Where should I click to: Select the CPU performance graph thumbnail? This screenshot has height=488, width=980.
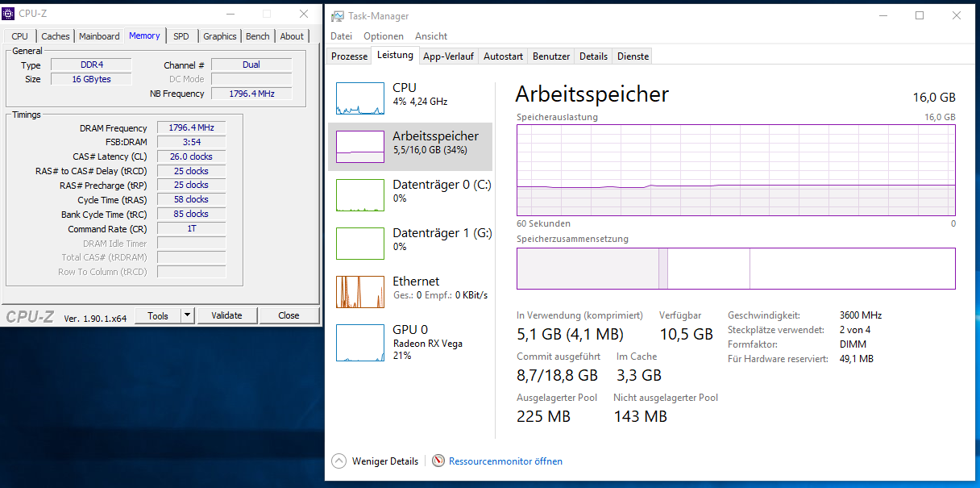tap(359, 98)
